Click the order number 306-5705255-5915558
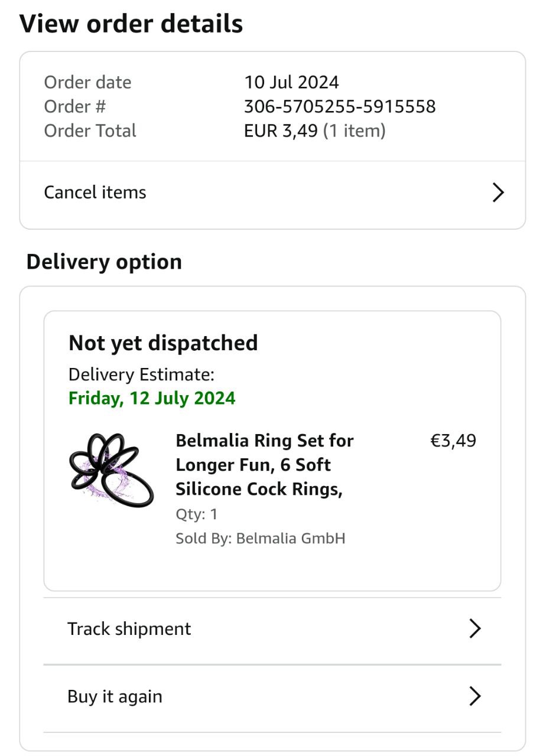Screen dimensions: 543x756 pyautogui.click(x=340, y=106)
